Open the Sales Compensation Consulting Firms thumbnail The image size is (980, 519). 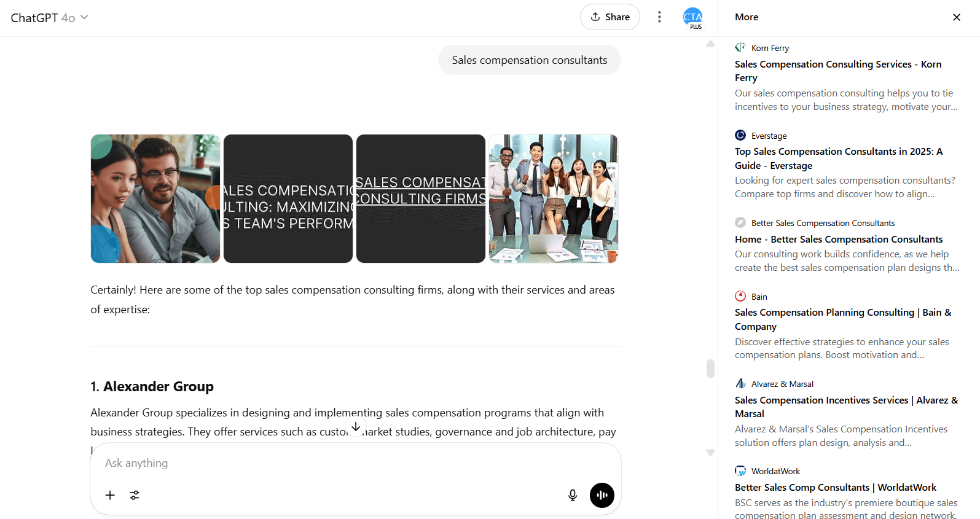421,198
